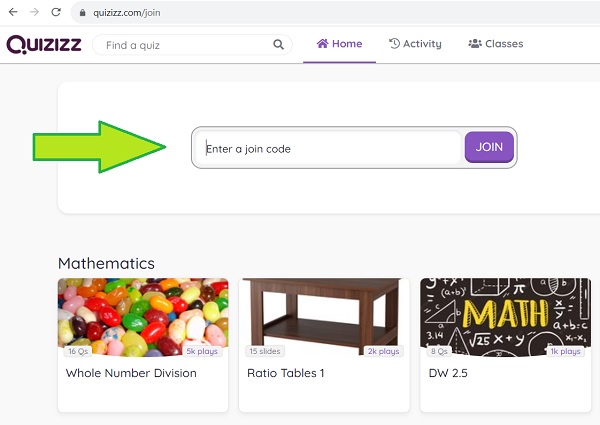Image resolution: width=600 pixels, height=425 pixels.
Task: Click the Find a quiz search box
Action: (185, 45)
